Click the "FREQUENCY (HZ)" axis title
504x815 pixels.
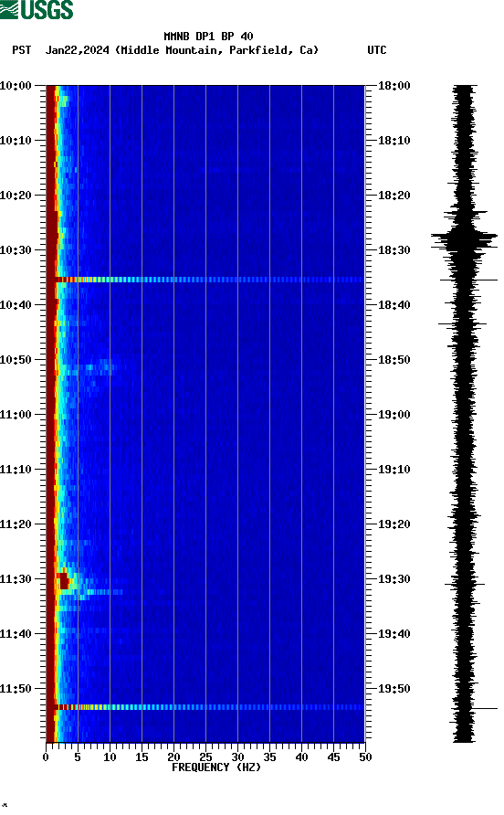pyautogui.click(x=216, y=767)
